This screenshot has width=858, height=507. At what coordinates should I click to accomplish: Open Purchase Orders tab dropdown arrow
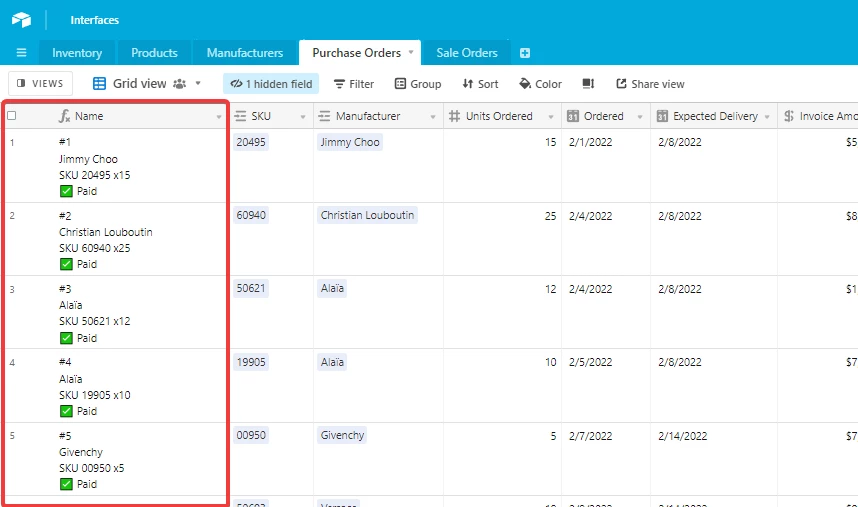coord(411,52)
